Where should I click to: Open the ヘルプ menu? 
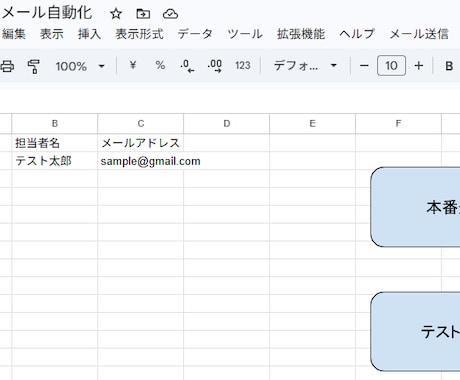(357, 34)
